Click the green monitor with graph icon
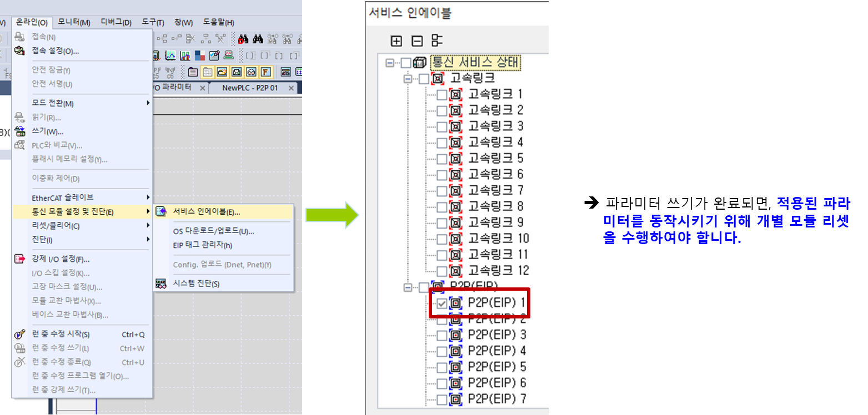 229,55
